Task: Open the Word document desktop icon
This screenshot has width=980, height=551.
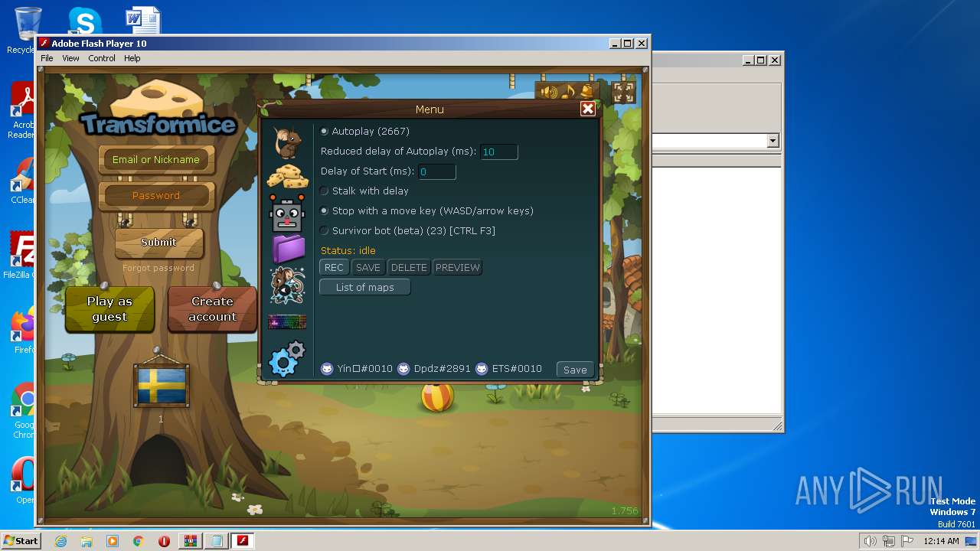Action: click(143, 21)
